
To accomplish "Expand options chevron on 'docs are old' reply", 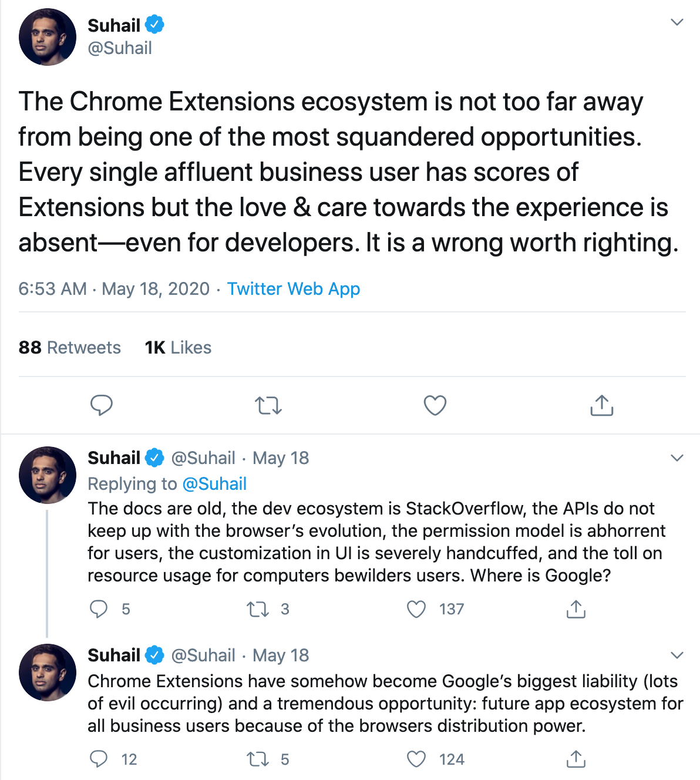I will 677,458.
